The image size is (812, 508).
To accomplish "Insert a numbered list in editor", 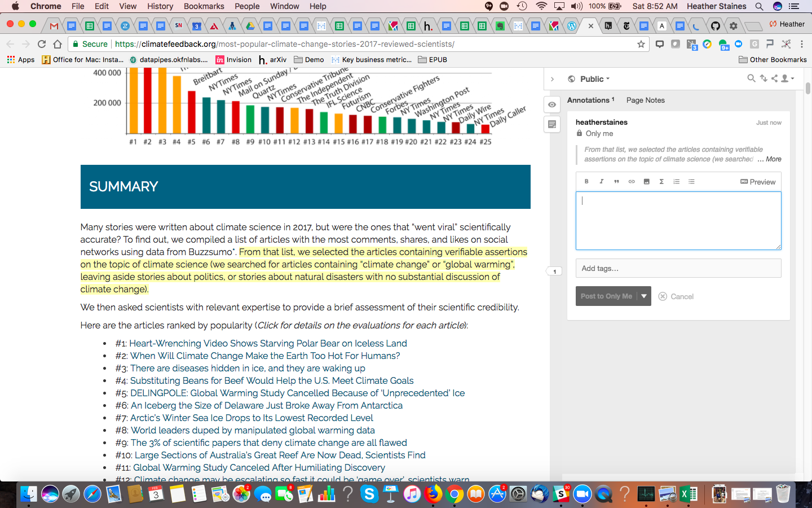I will tap(676, 182).
